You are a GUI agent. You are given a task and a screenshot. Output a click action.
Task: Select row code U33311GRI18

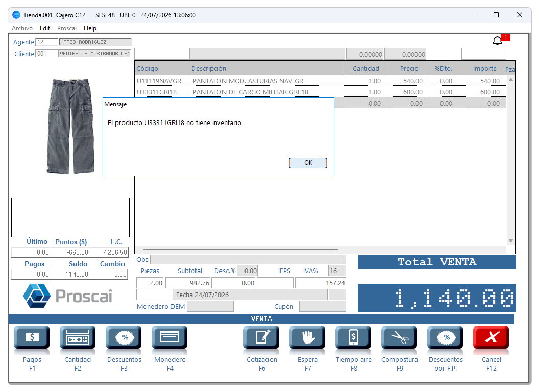[x=157, y=92]
